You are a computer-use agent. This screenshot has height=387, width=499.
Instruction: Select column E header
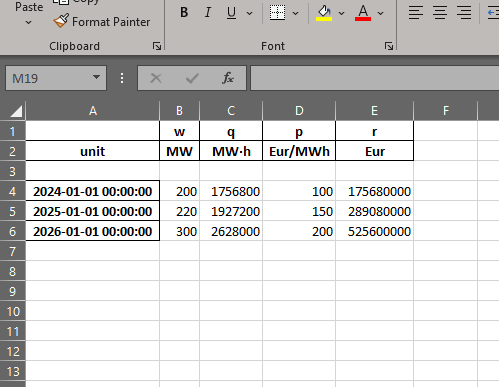point(374,111)
